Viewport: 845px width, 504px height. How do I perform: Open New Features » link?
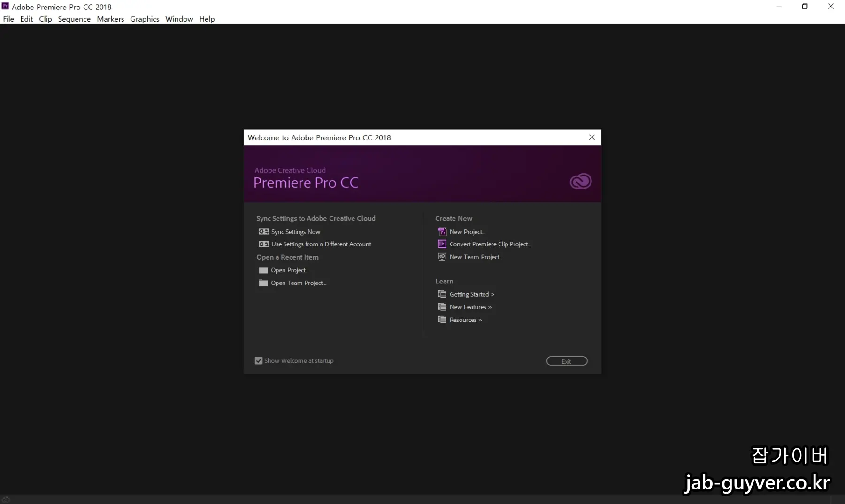click(470, 307)
